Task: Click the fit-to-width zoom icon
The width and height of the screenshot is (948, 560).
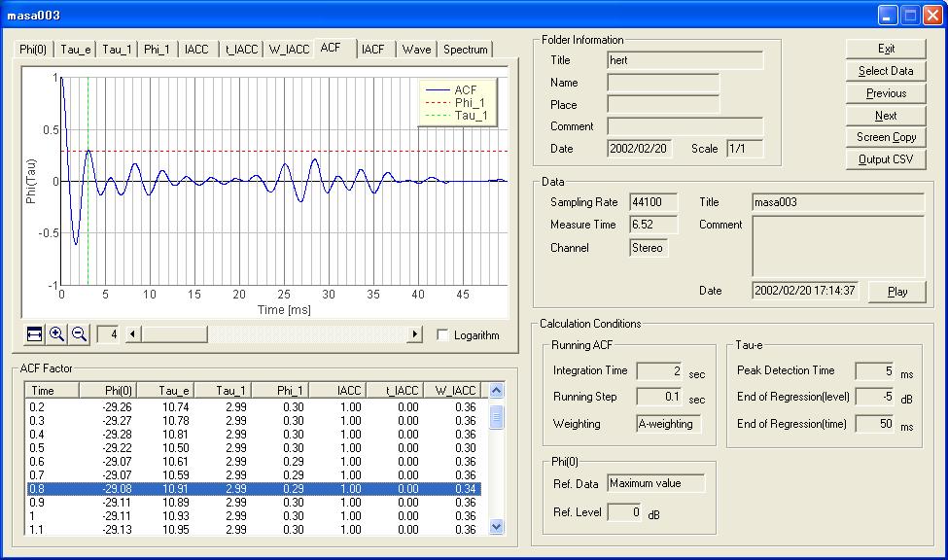Action: click(34, 334)
